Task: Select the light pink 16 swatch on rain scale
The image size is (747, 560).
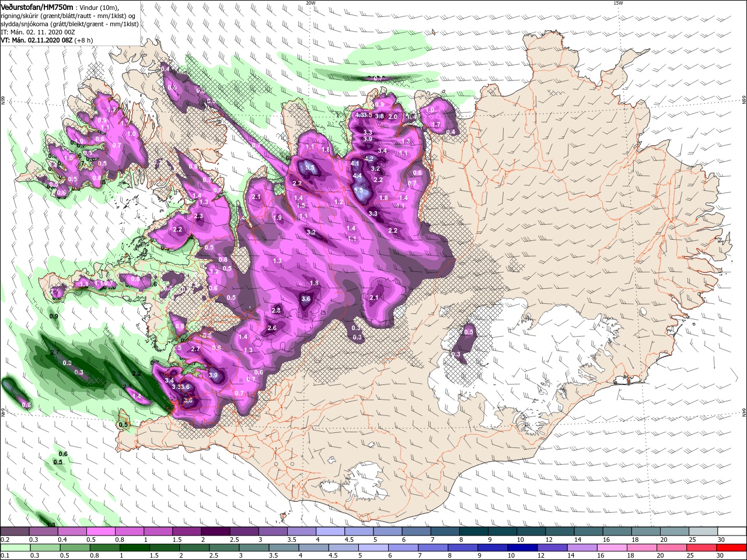Action: point(612,548)
